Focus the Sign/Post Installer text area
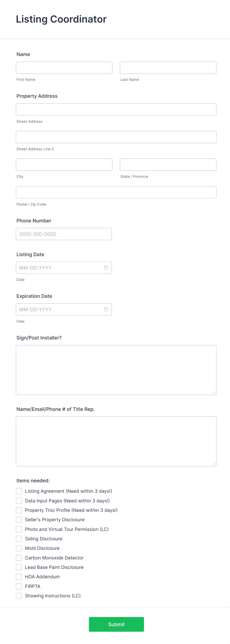Screen dimensions: 230x644 116,369
